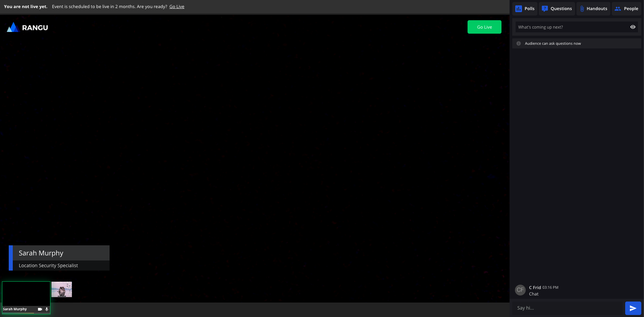Viewport: 644px width, 317px height.
Task: Open the Polls panel
Action: (525, 9)
